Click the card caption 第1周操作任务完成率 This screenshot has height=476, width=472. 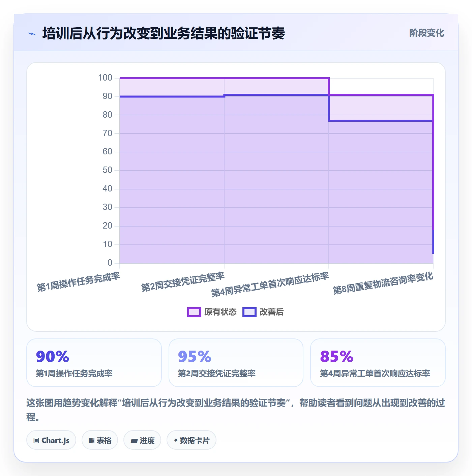pos(74,374)
